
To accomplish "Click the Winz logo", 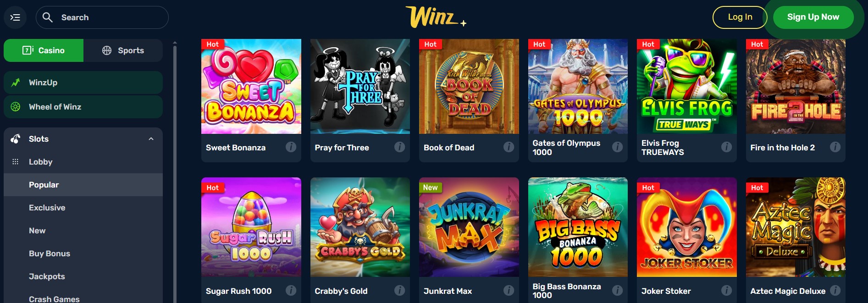I will pos(436,17).
